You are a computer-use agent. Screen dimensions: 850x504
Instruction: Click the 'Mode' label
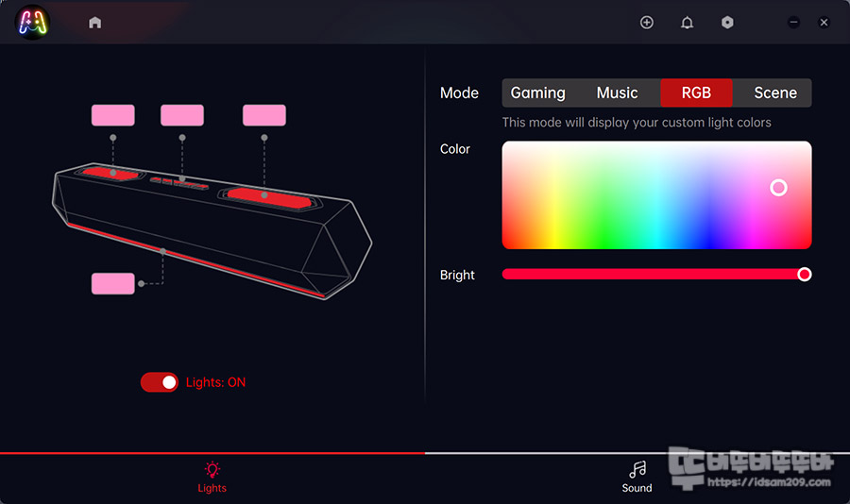[459, 92]
